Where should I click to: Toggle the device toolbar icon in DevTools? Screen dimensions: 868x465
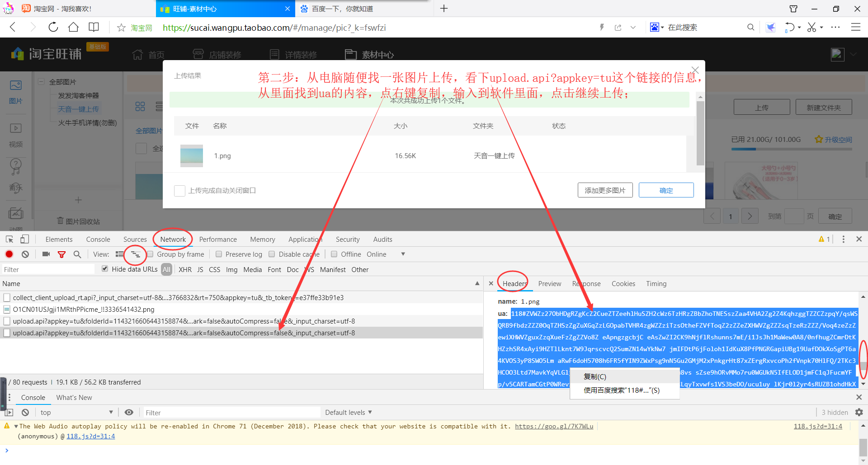click(x=25, y=240)
